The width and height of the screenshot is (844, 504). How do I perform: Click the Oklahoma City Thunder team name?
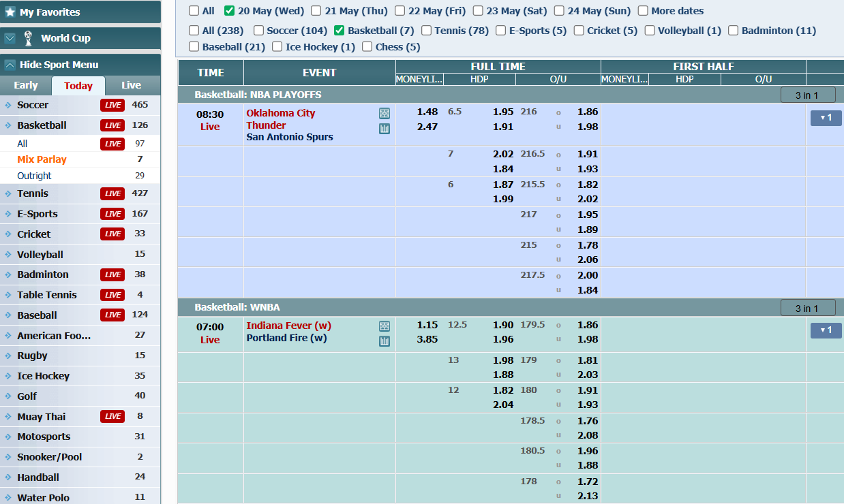281,119
